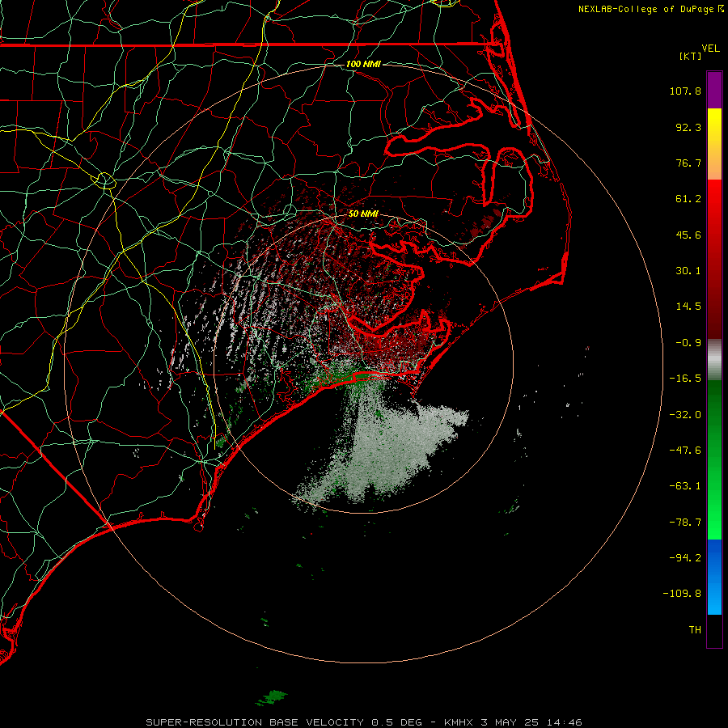Select the 92.3 legend value
The height and width of the screenshot is (728, 728).
(x=688, y=127)
